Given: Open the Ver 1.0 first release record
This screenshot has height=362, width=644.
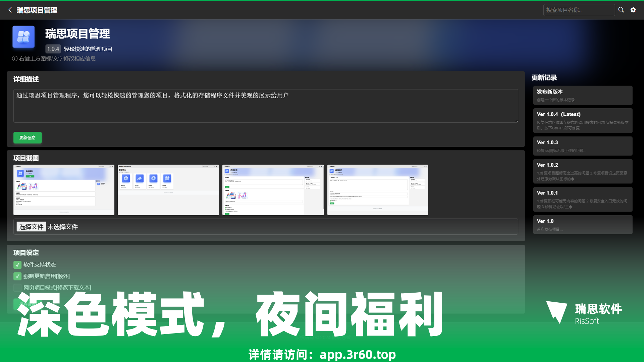Looking at the screenshot, I should point(583,225).
